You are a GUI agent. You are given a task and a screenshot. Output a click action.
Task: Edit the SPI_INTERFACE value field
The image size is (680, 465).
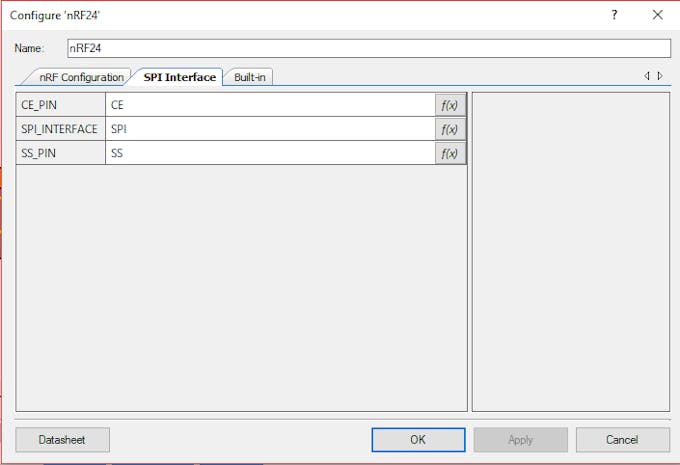pos(270,129)
